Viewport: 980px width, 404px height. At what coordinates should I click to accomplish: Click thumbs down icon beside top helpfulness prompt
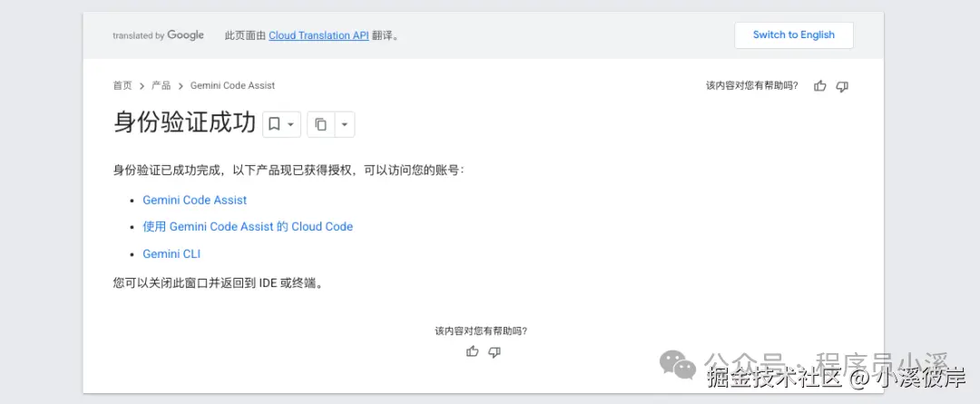point(842,86)
